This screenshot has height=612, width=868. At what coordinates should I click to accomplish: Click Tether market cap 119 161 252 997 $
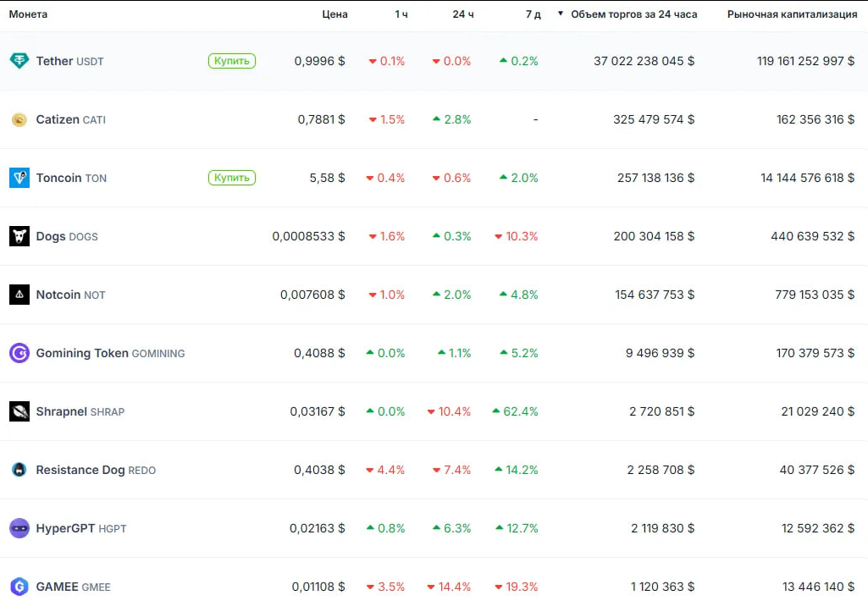point(806,61)
